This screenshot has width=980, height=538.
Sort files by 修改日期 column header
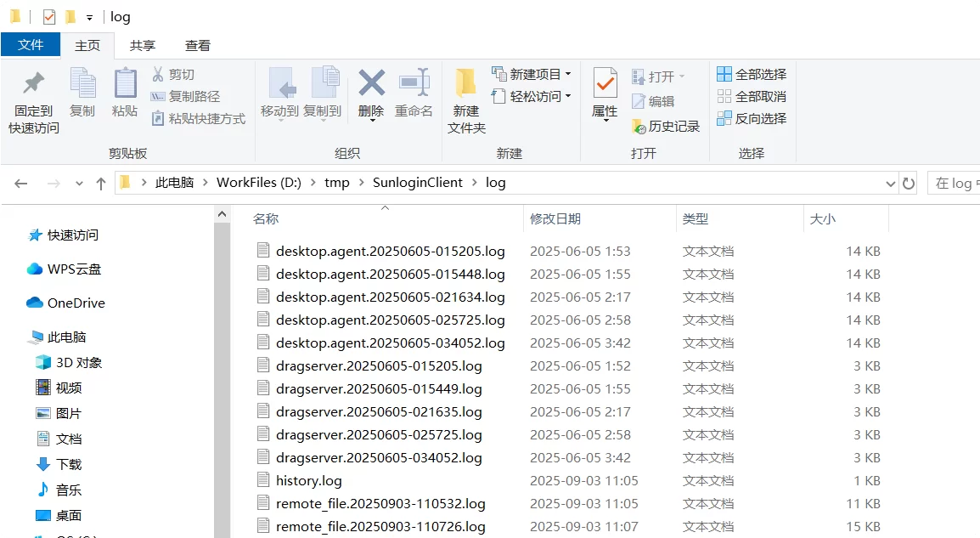[x=555, y=219]
